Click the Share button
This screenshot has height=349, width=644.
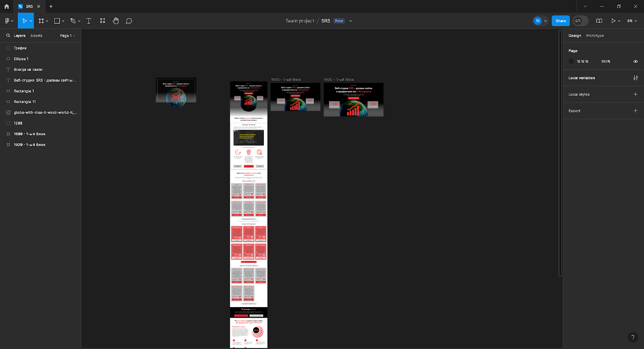click(x=561, y=21)
